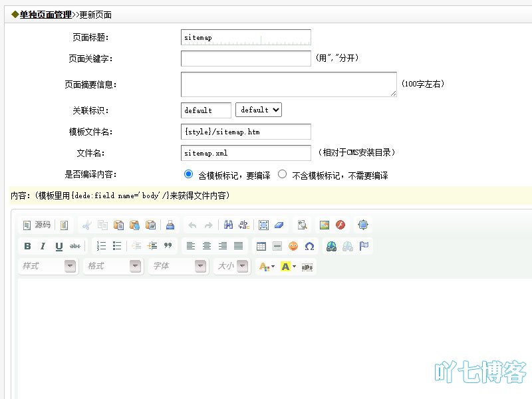This screenshot has width=532, height=399.
Task: Click the 页面摘要信息 textarea
Action: (289, 84)
